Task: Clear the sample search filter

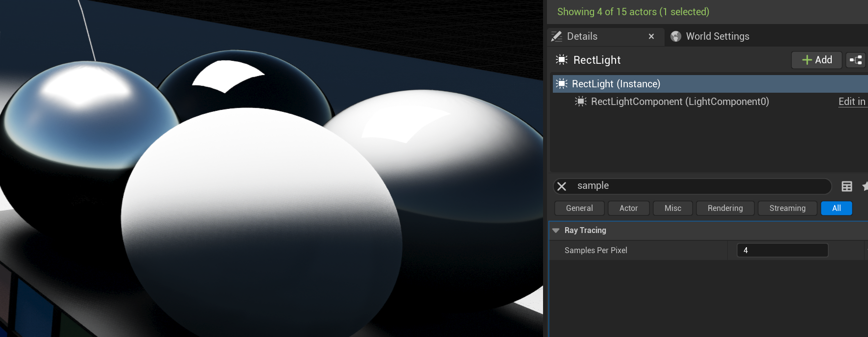Action: pyautogui.click(x=562, y=186)
